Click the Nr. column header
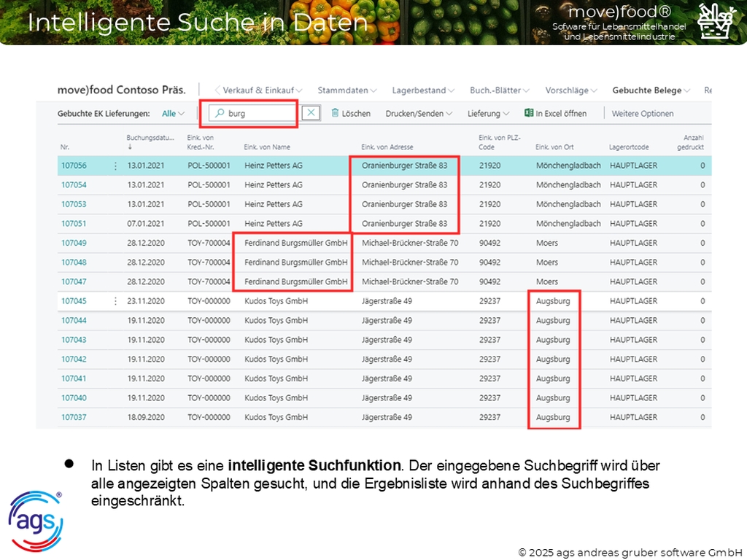 pyautogui.click(x=65, y=147)
